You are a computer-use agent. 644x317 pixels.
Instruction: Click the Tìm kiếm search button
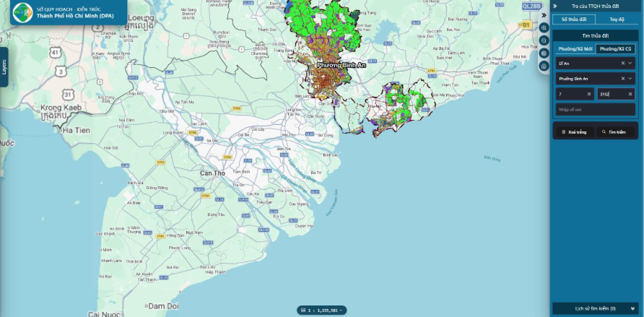pyautogui.click(x=615, y=132)
